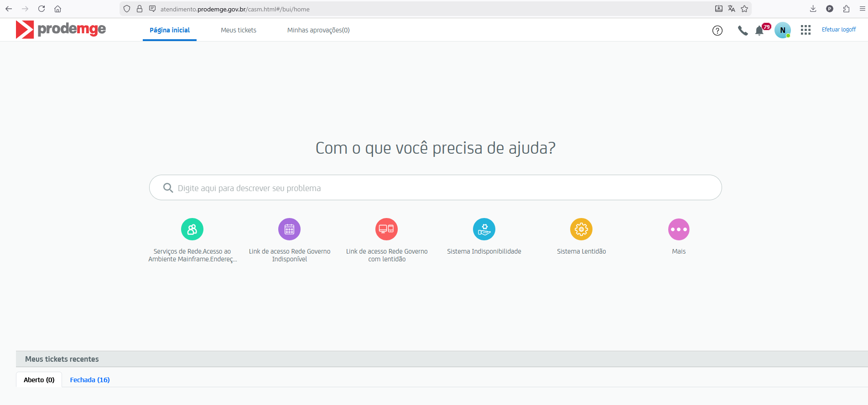Open the browser hamburger menu

[862, 9]
